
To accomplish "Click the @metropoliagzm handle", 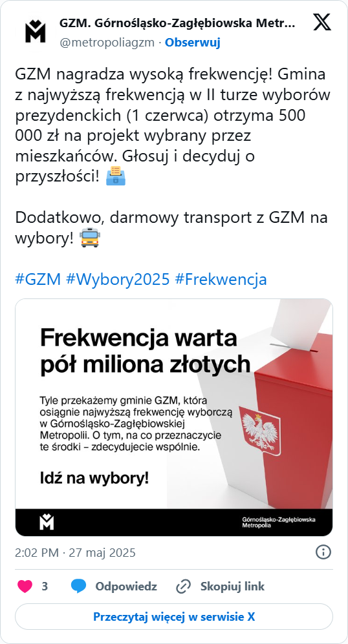I will tap(107, 42).
